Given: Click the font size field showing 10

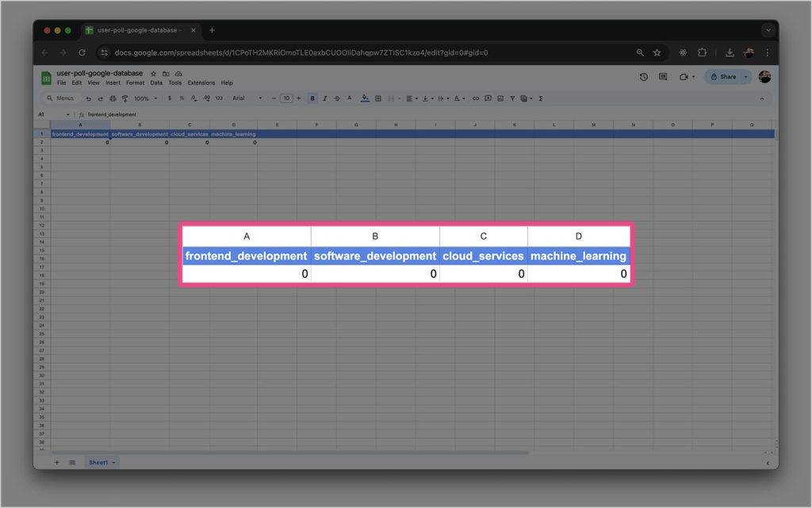Looking at the screenshot, I should tap(286, 98).
